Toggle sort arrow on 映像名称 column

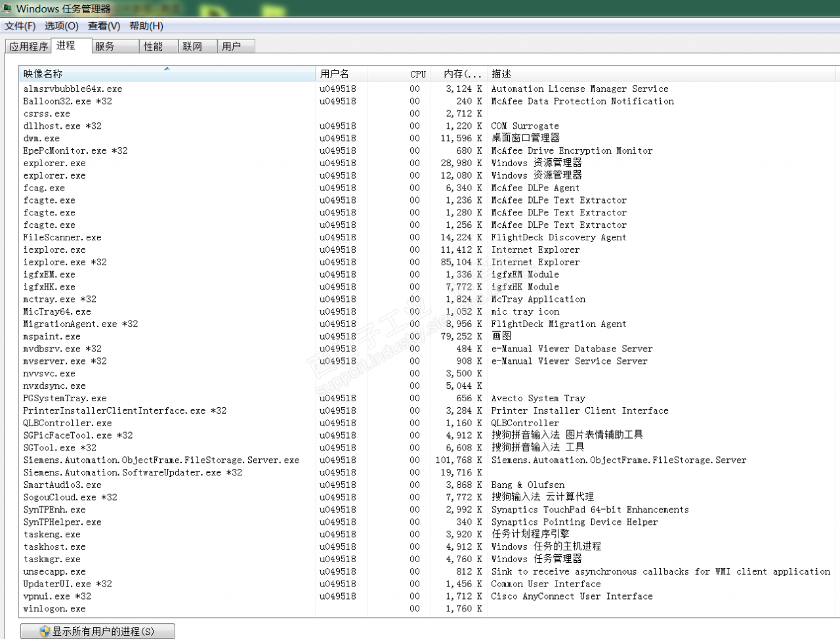167,68
